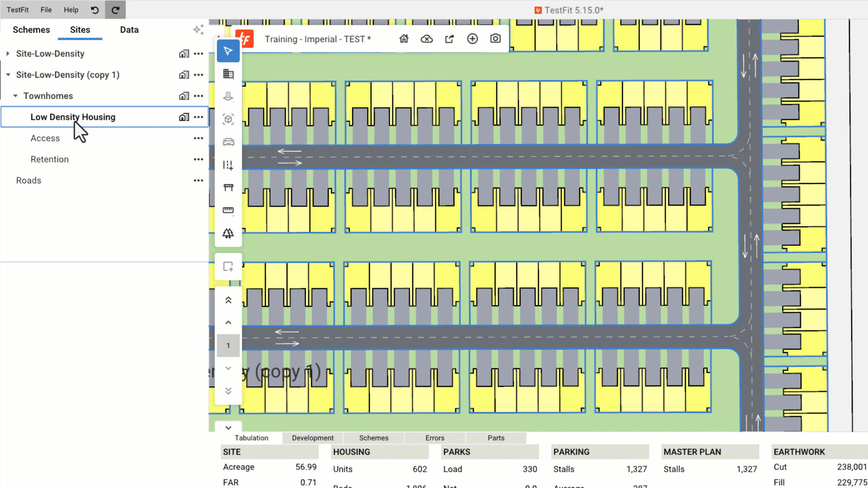Screen dimensions: 868x488
Task: Click the ruler measure tool icon
Action: coord(228,210)
